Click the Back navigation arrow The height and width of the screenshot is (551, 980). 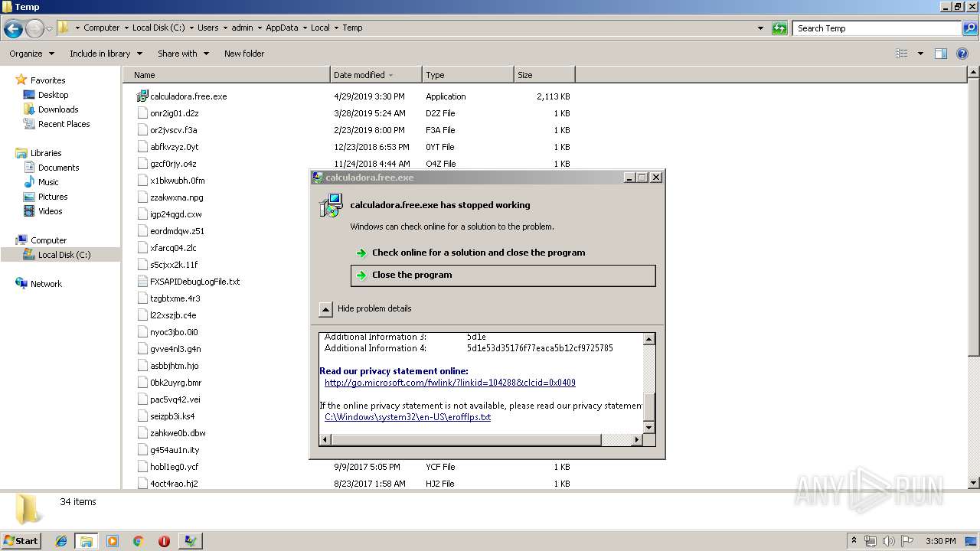pos(13,29)
